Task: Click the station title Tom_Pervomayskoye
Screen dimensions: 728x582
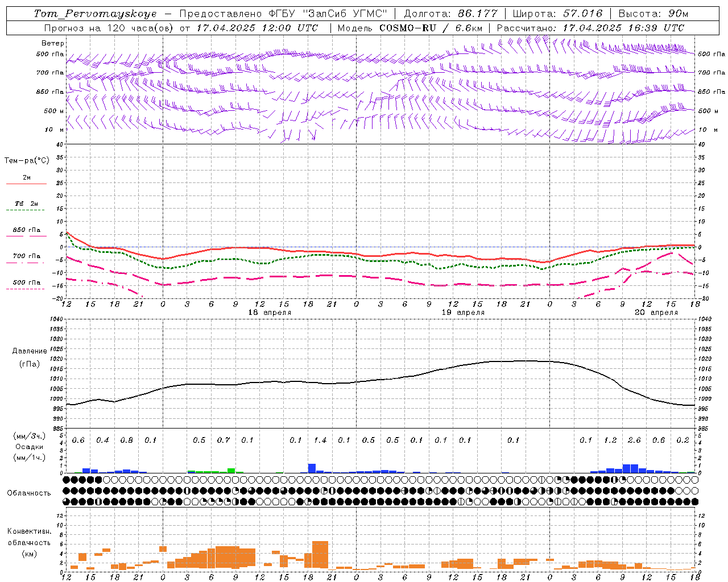Action: [95, 14]
